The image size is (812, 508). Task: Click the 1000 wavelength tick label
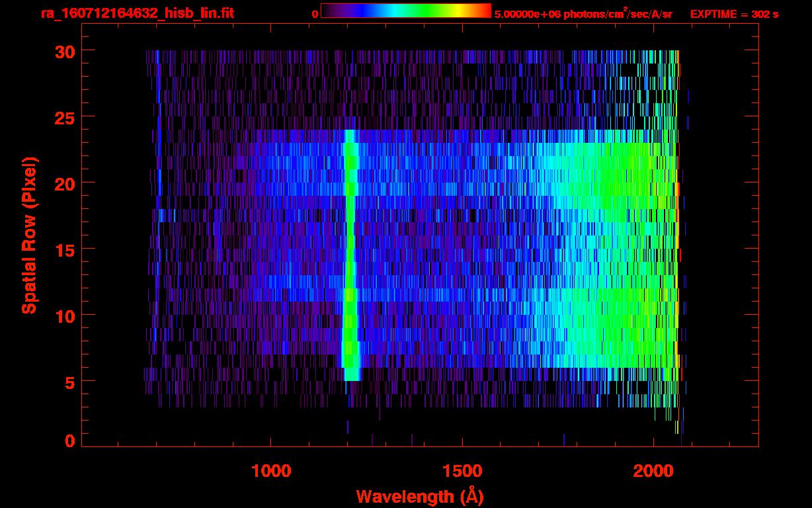pos(271,471)
